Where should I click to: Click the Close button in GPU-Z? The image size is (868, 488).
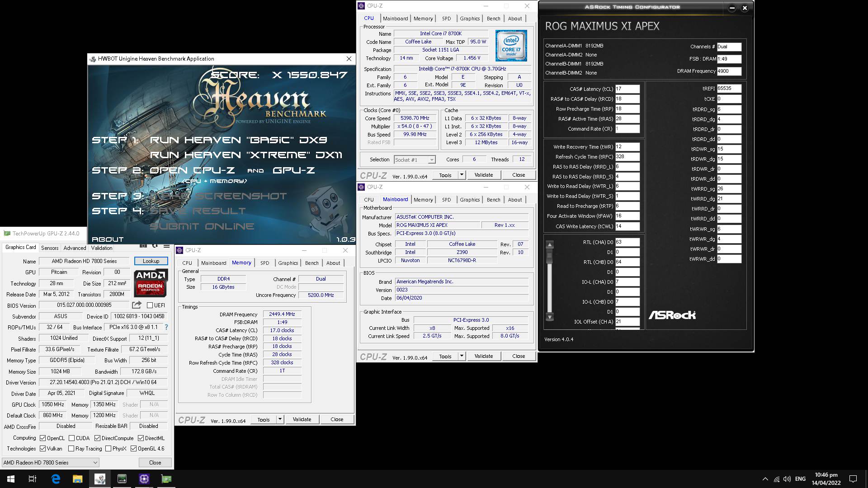coord(155,462)
